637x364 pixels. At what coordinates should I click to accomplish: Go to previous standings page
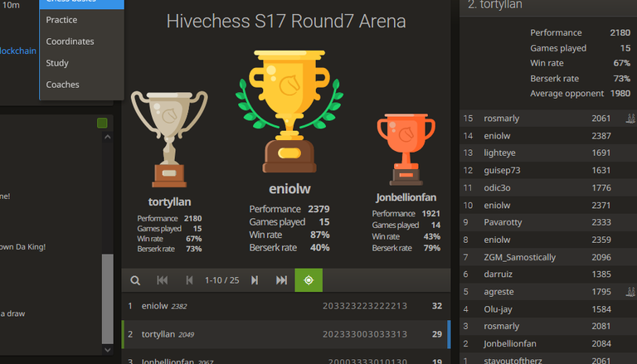tap(189, 280)
